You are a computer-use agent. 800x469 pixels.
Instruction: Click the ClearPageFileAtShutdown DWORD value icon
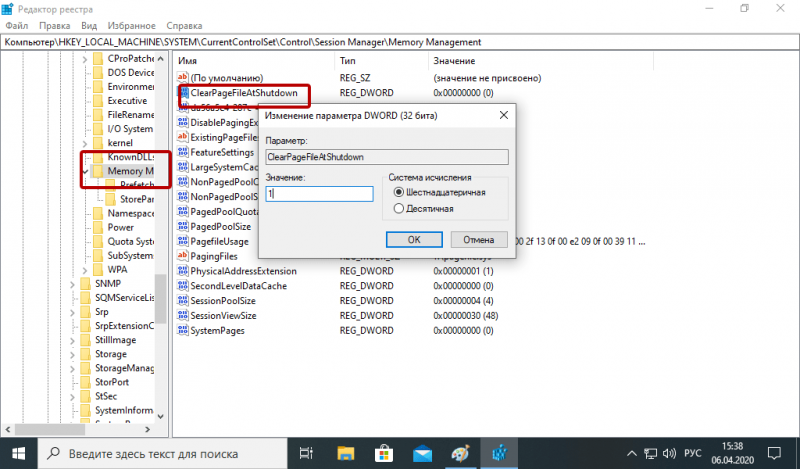pos(183,92)
